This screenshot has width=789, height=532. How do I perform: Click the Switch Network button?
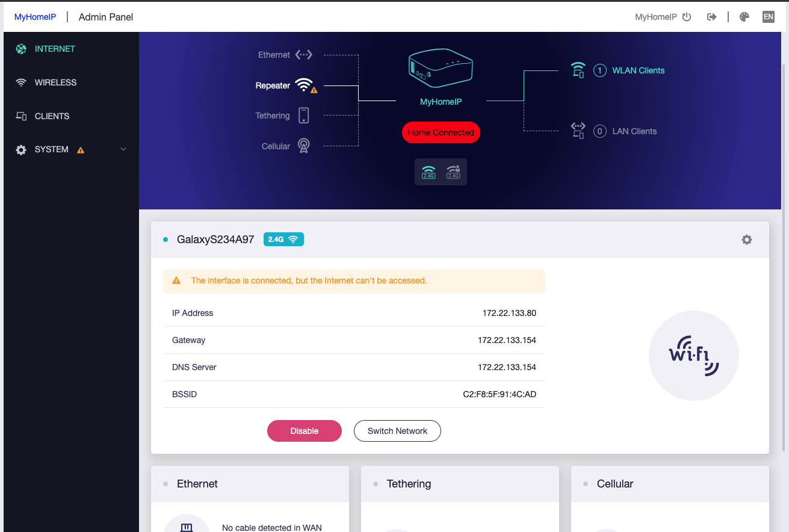tap(397, 431)
